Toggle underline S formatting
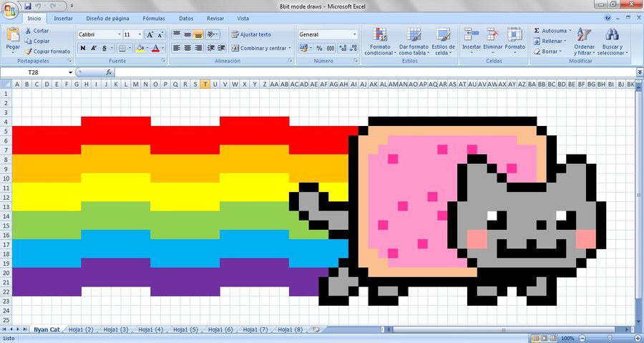Image resolution: width=644 pixels, height=343 pixels. 104,48
